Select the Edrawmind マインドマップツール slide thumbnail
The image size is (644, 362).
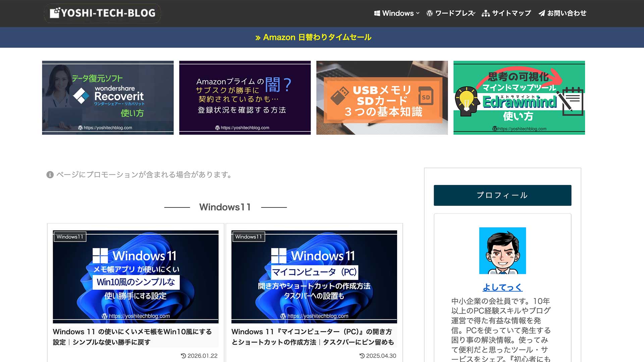click(x=519, y=98)
